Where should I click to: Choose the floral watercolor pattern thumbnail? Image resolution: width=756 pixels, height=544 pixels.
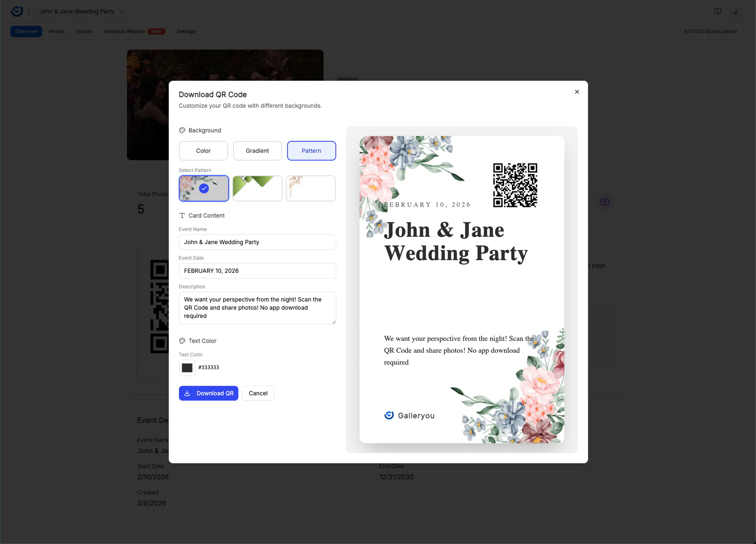point(204,188)
